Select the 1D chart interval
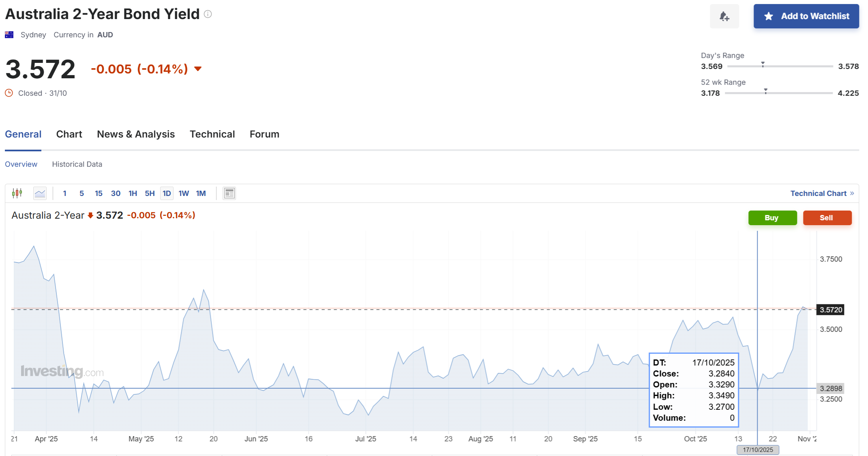The width and height of the screenshot is (868, 456). point(167,193)
